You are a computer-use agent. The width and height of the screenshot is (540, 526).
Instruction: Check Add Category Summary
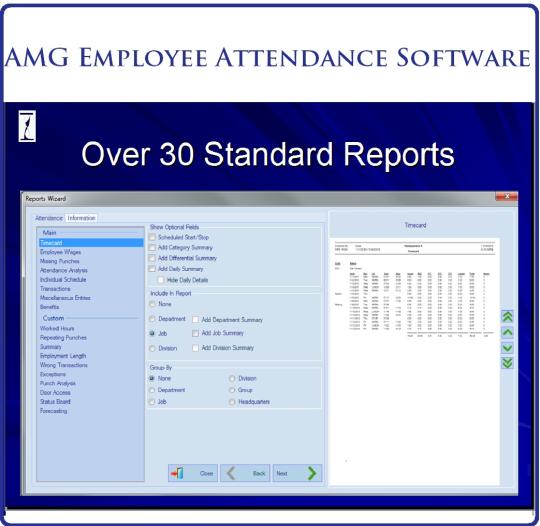[x=152, y=248]
